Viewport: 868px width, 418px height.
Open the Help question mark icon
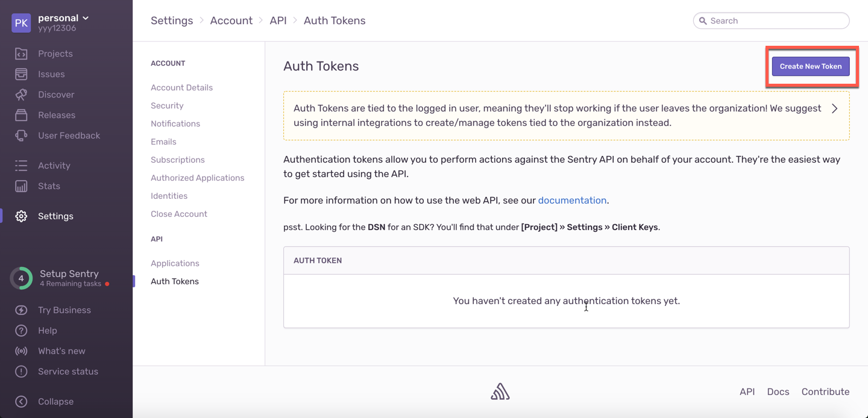point(21,331)
